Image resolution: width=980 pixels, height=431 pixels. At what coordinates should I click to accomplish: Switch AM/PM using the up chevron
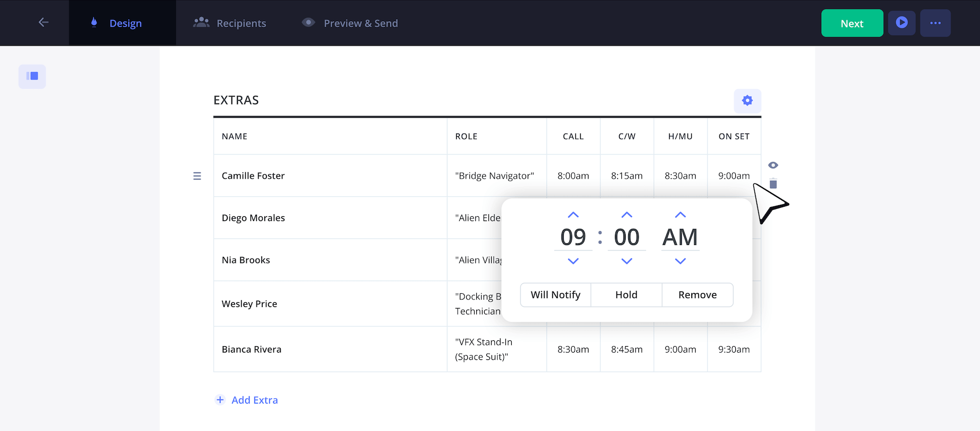(680, 215)
